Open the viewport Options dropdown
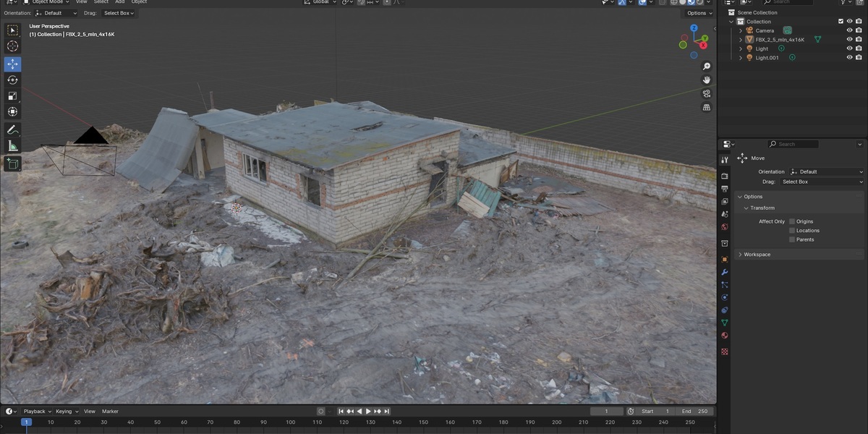 coord(699,13)
